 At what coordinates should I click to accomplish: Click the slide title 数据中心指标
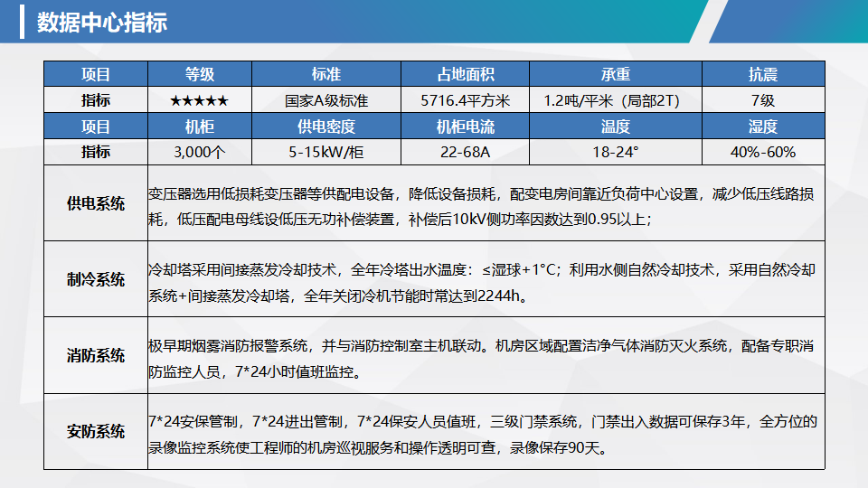[x=101, y=23]
